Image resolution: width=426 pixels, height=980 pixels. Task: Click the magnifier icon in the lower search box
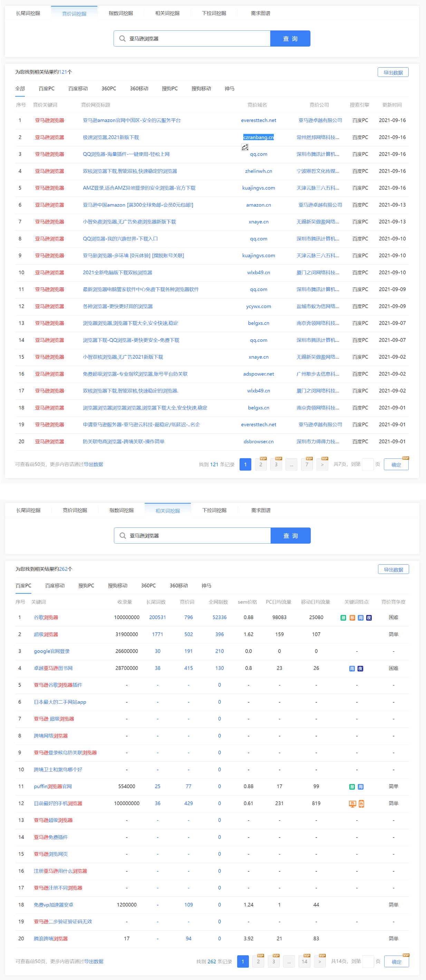coord(123,535)
